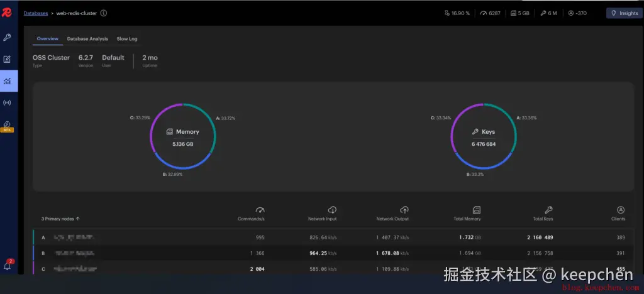Click the 826.64 kb/s network input value
The height and width of the screenshot is (294, 644).
(323, 237)
